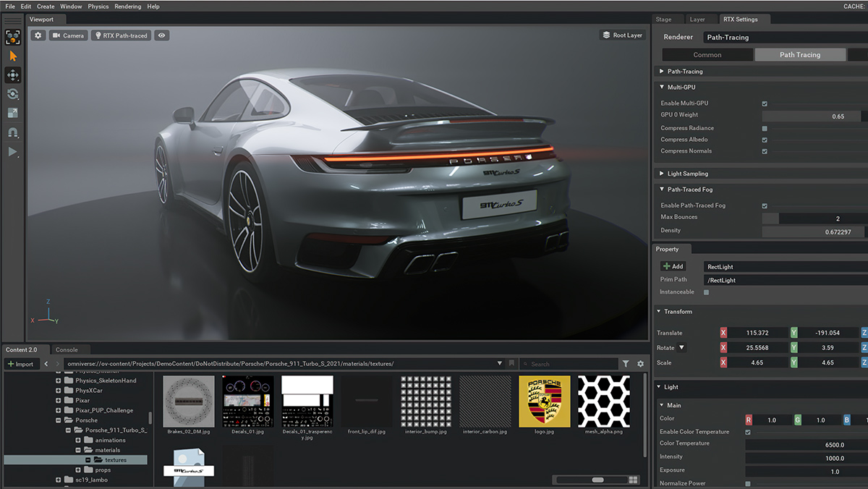Click the eye visibility icon in the viewport toolbar

161,35
